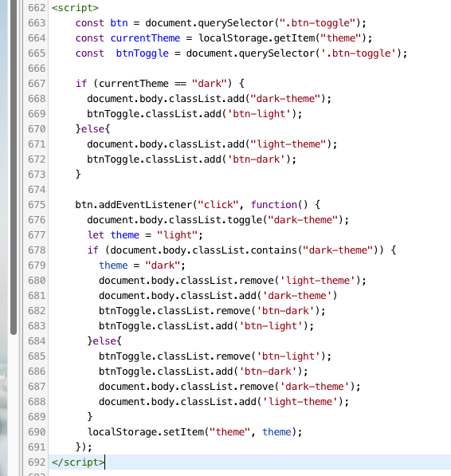
Task: Click 'let theme' declaration on line 677
Action: (113, 235)
